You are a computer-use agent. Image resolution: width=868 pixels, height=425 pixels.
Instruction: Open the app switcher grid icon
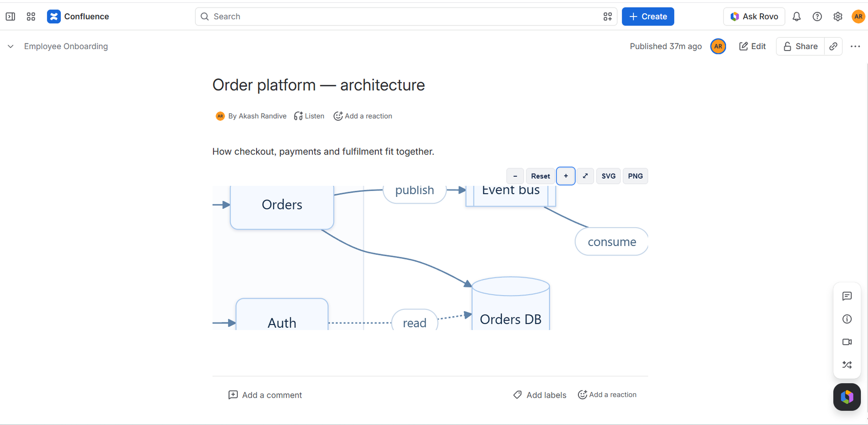pos(31,17)
